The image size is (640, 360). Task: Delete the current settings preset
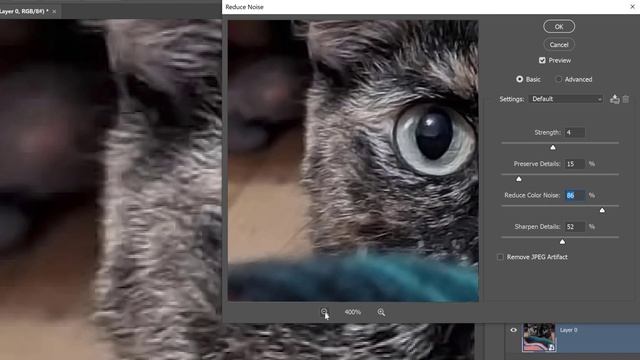(626, 99)
